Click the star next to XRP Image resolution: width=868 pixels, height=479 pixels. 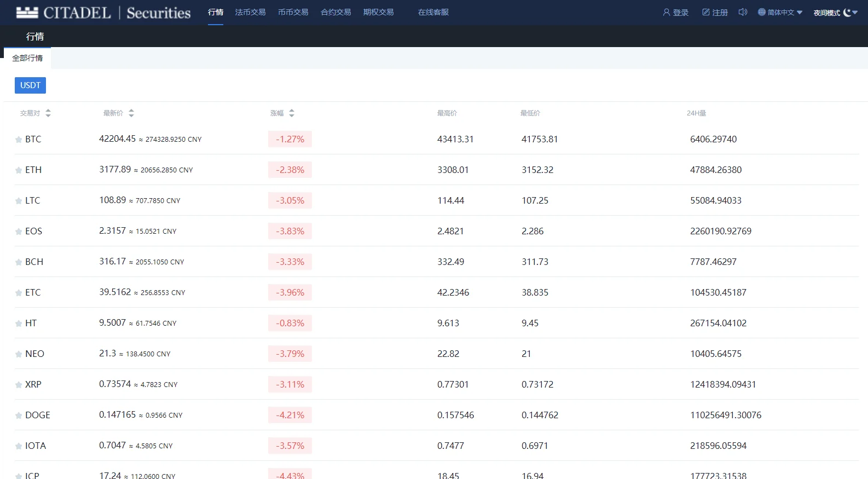point(19,385)
